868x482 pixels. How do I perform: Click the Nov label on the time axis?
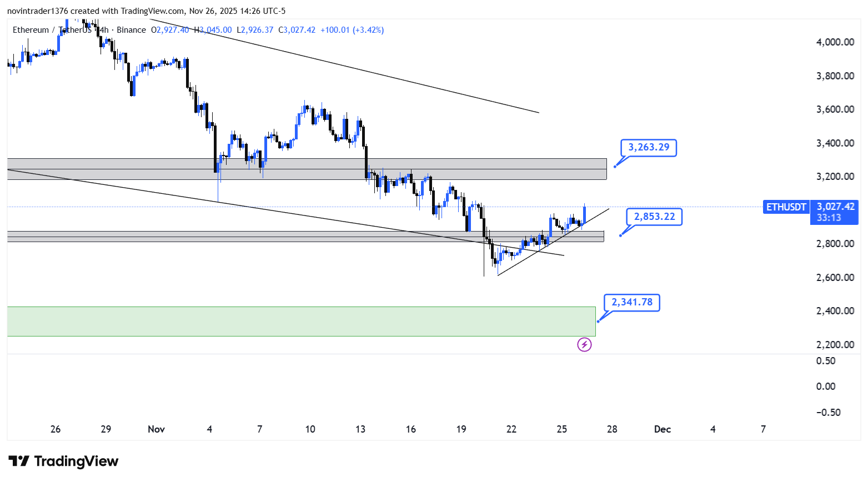point(156,429)
